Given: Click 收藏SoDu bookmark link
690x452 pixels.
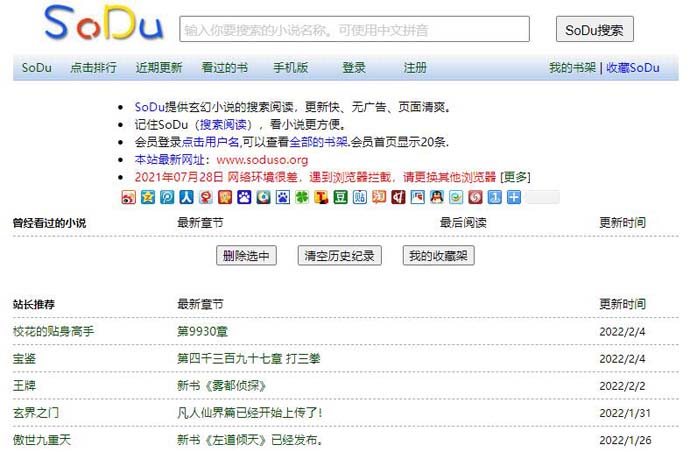Looking at the screenshot, I should (633, 68).
